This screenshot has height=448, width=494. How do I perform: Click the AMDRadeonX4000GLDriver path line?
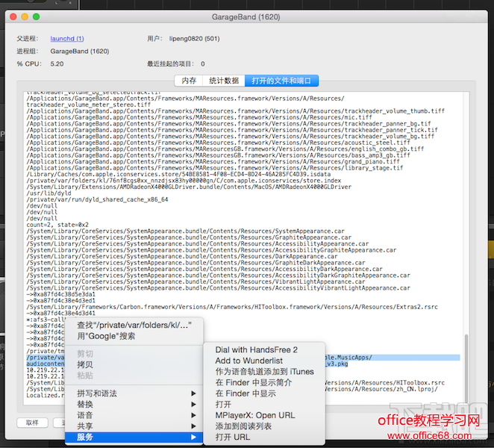(x=189, y=187)
